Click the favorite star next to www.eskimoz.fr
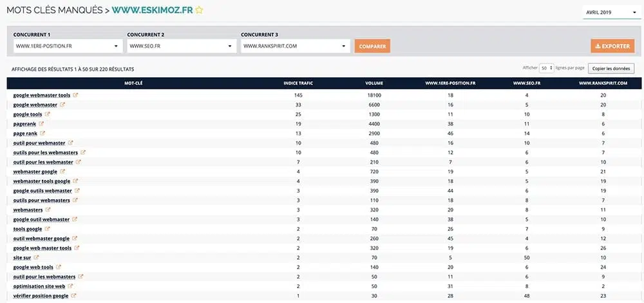 pyautogui.click(x=199, y=11)
